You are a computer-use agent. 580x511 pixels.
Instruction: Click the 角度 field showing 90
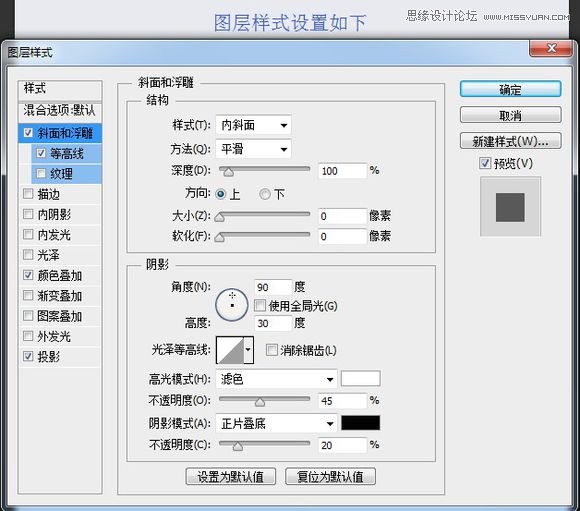(273, 287)
